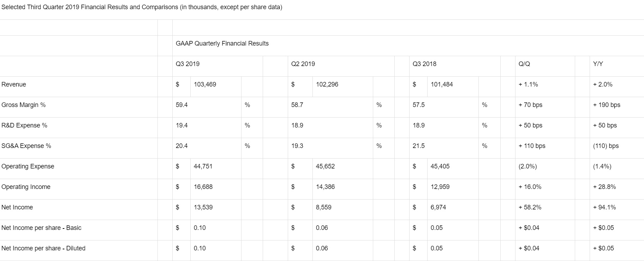Select the Operating Income Q/Q value + 16.0%
Viewport: 644px width, 261px height.
tap(530, 187)
